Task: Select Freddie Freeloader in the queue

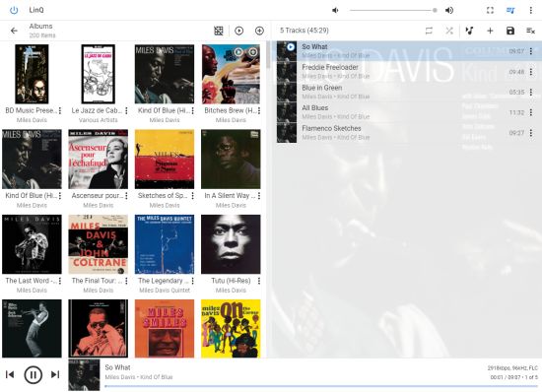Action: click(408, 72)
